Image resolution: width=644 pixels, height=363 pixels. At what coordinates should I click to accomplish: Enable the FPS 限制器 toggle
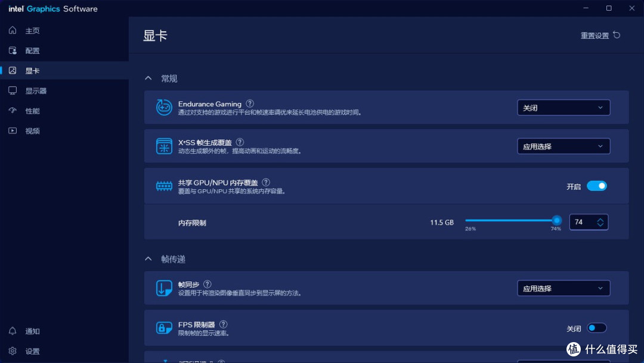point(596,328)
